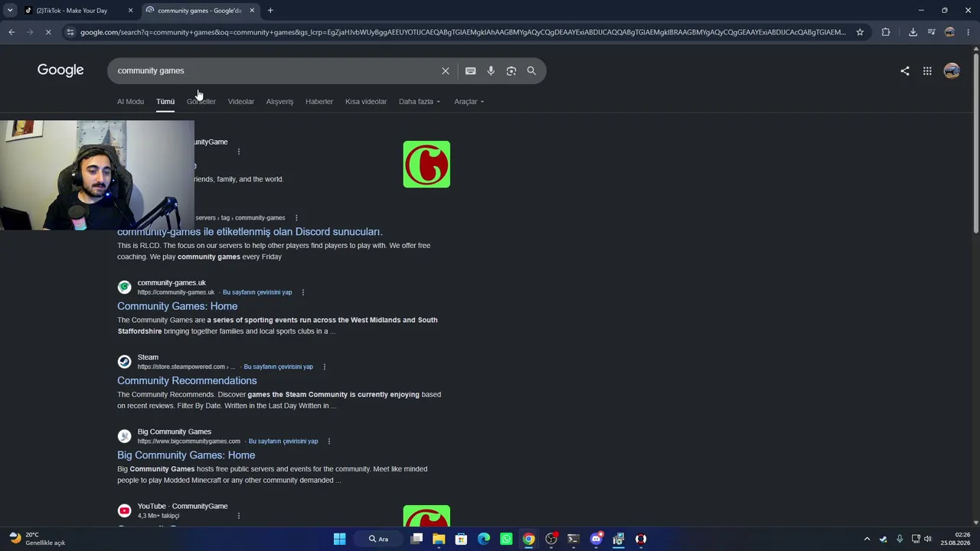Screen dimensions: 980x551
Task: Open more options for Big Community Games result
Action: (329, 441)
